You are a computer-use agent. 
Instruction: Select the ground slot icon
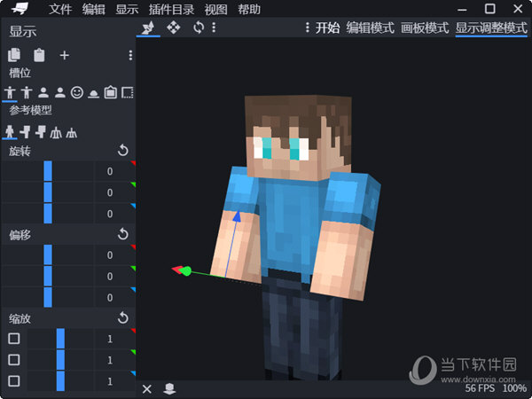(x=94, y=94)
